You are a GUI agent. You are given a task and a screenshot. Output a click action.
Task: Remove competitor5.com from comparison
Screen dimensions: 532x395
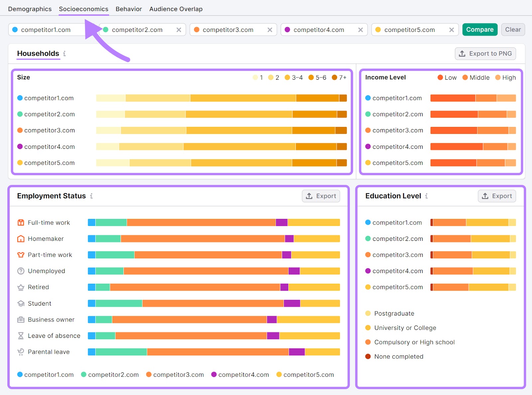[x=452, y=30]
